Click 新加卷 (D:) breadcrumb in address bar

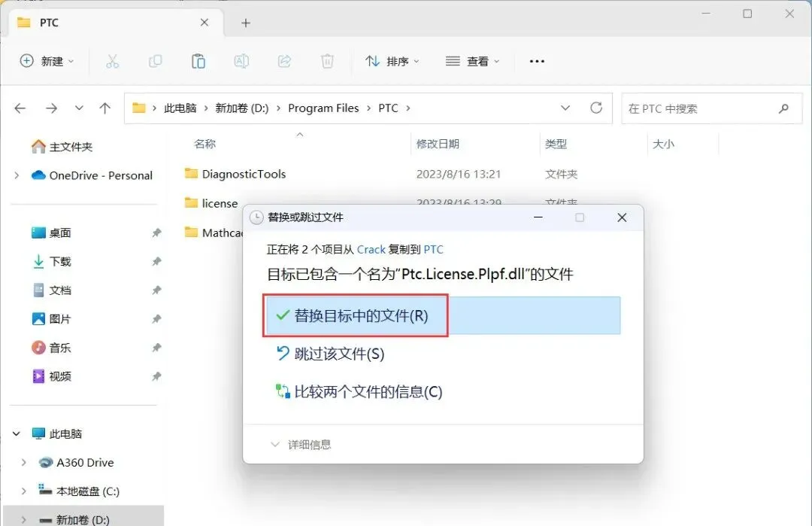pos(242,108)
